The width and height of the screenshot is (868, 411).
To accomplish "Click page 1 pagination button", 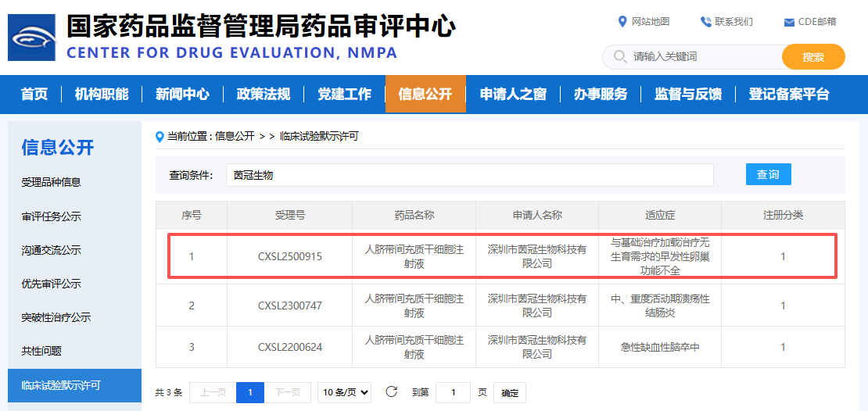I will [x=250, y=392].
